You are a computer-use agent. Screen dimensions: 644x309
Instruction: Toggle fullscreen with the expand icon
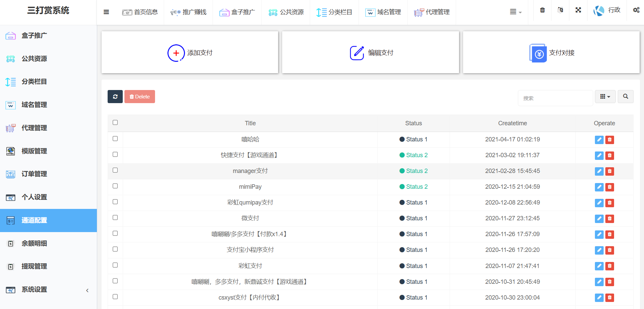[x=578, y=10]
